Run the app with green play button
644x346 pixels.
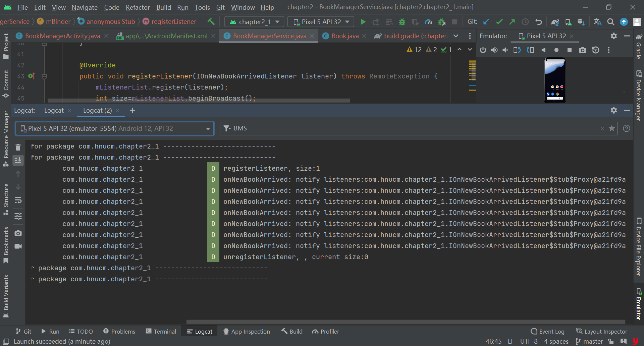click(x=363, y=22)
